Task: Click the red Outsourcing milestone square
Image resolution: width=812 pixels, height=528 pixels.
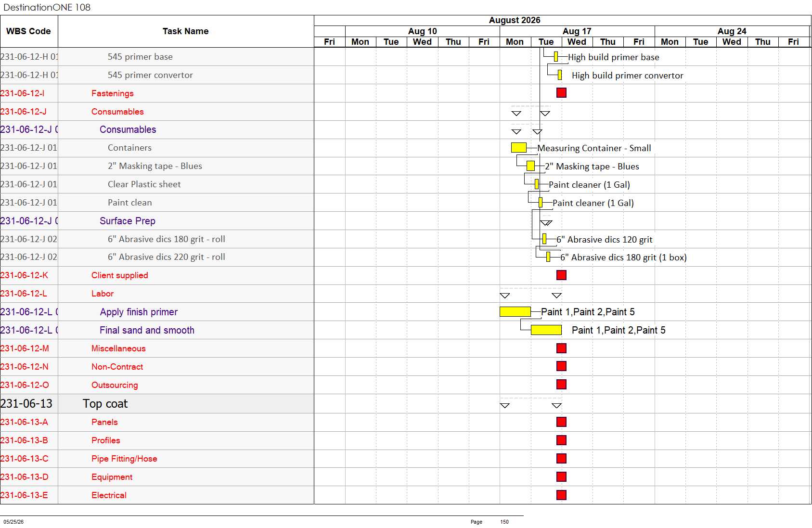Action: 561,384
